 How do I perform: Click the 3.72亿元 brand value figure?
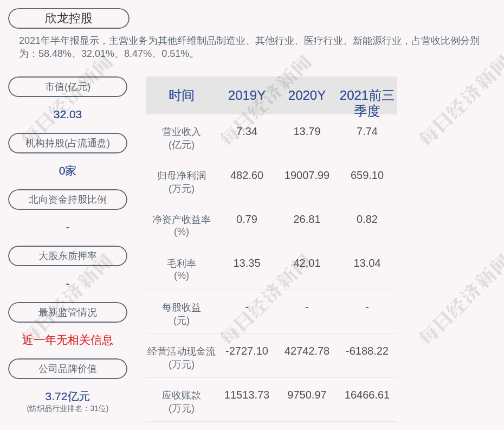tap(68, 396)
